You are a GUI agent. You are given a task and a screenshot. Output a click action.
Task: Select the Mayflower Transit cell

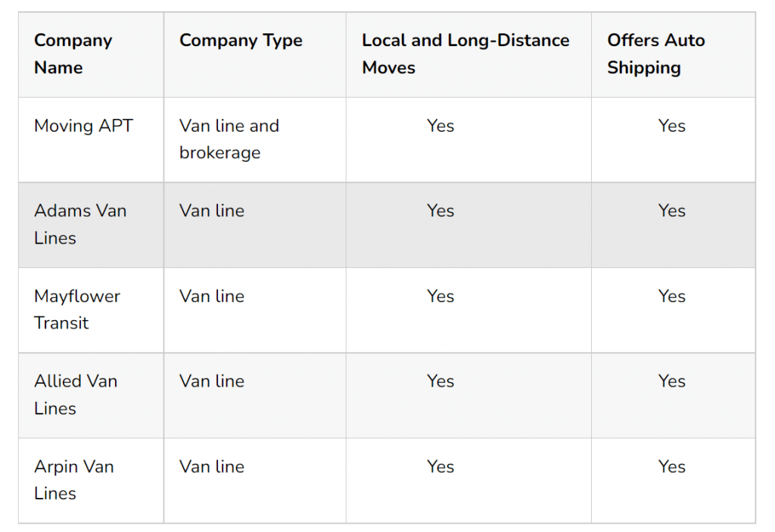(x=91, y=310)
